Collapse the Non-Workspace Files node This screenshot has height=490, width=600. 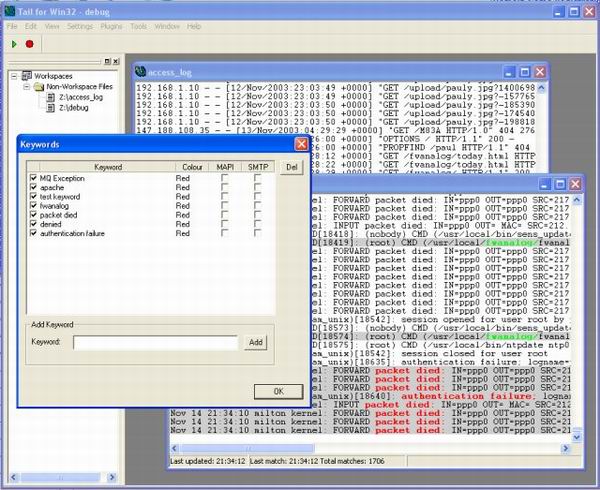point(26,87)
